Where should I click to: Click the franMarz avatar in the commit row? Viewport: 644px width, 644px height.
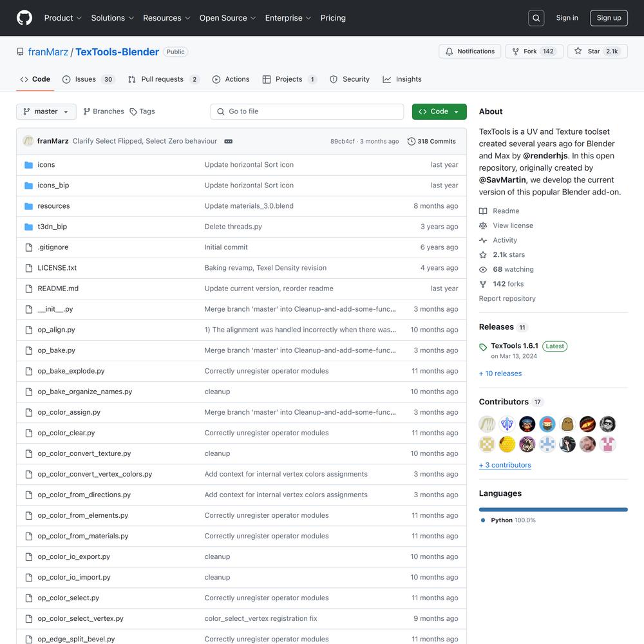pos(28,141)
